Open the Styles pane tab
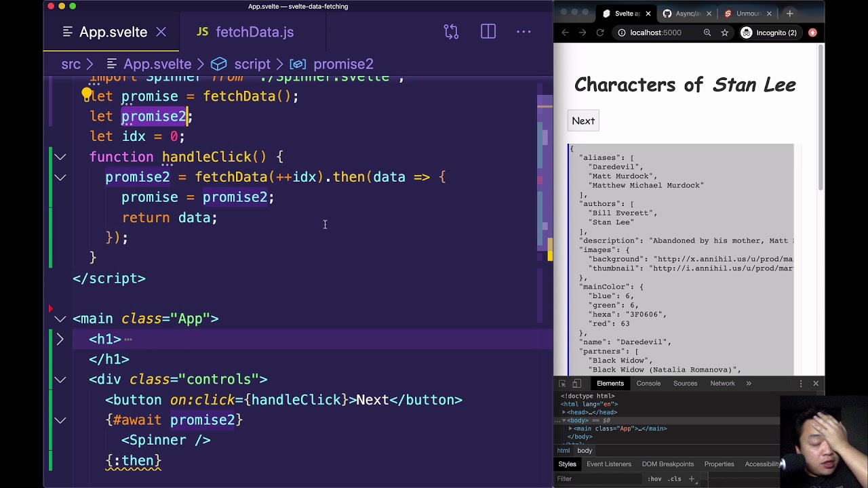 [x=567, y=464]
